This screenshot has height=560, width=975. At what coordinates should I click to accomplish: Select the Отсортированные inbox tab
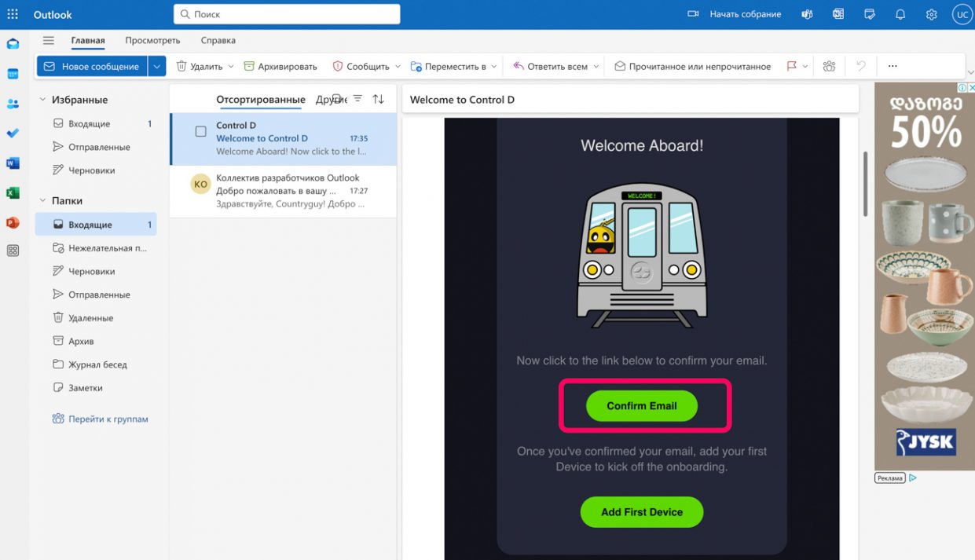point(261,100)
